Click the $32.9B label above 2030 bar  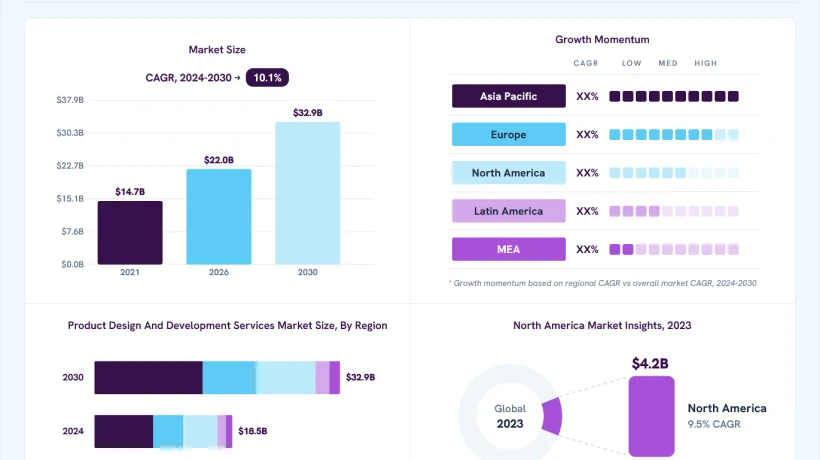[308, 113]
